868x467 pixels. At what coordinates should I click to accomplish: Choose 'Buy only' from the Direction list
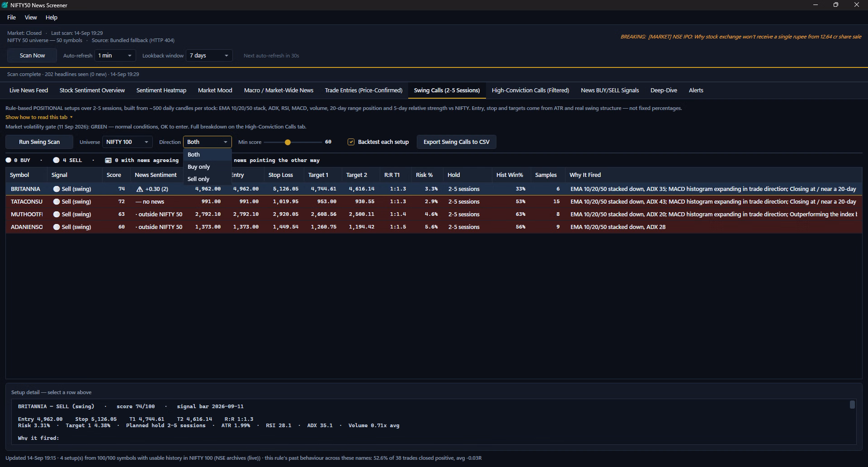(x=207, y=167)
